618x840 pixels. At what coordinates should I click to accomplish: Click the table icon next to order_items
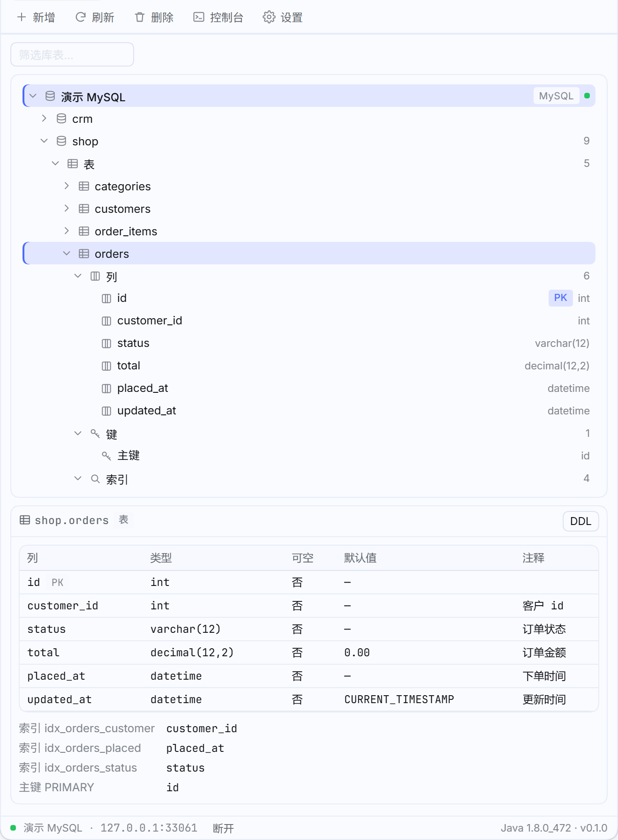tap(84, 231)
